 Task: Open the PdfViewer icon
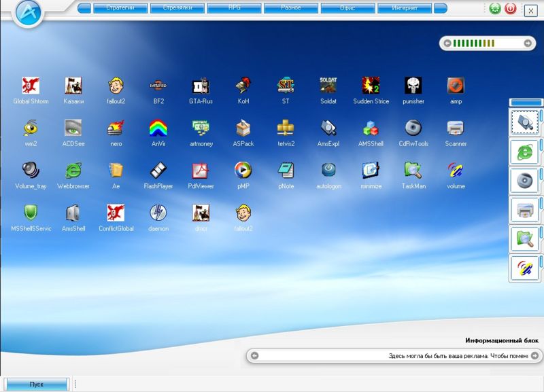[201, 171]
